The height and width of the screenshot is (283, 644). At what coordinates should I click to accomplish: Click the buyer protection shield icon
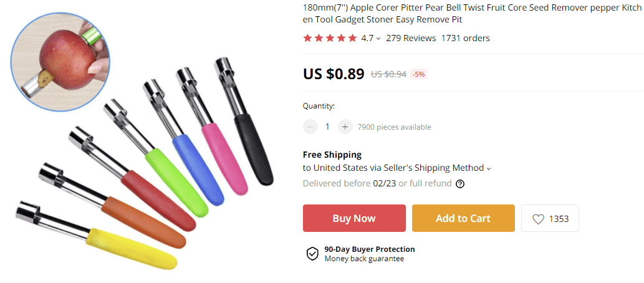[x=312, y=254]
